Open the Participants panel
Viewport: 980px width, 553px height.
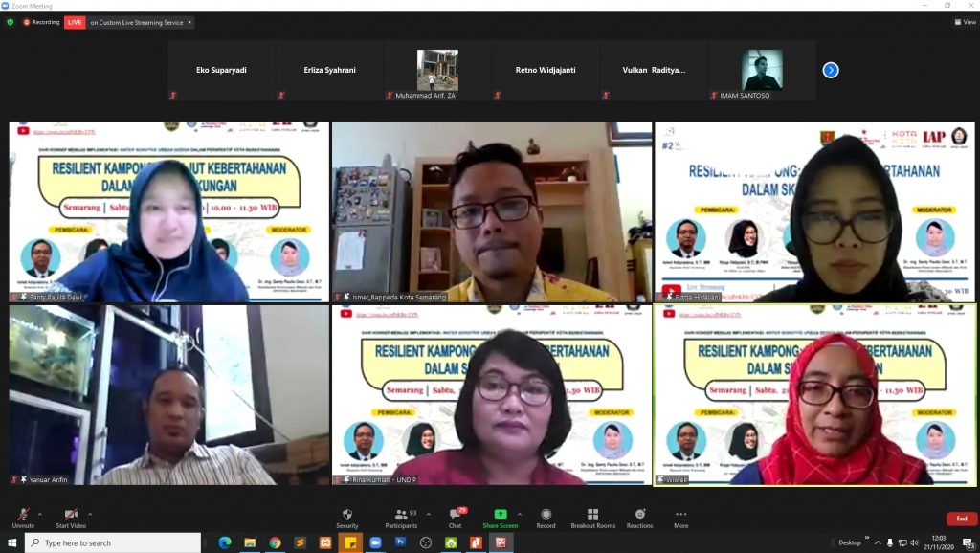click(401, 517)
